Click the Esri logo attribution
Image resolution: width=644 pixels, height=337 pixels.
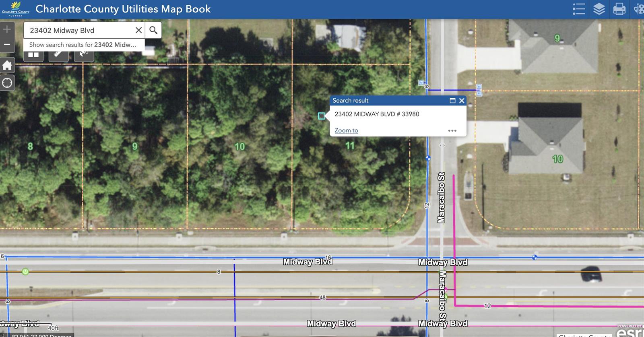click(630, 331)
